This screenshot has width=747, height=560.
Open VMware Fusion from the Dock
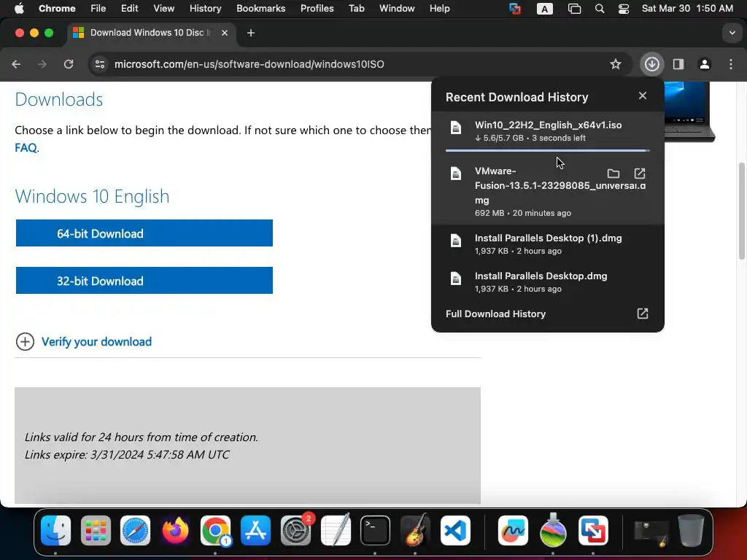click(x=592, y=530)
